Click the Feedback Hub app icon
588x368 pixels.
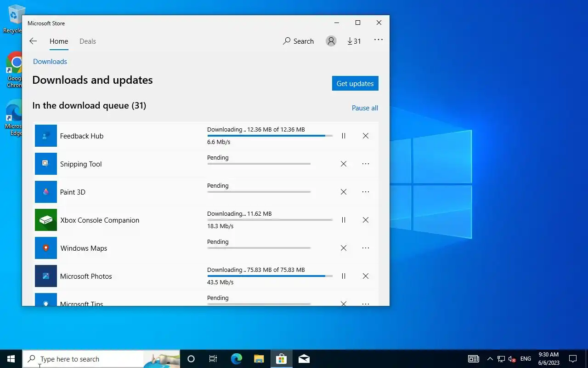(x=46, y=136)
